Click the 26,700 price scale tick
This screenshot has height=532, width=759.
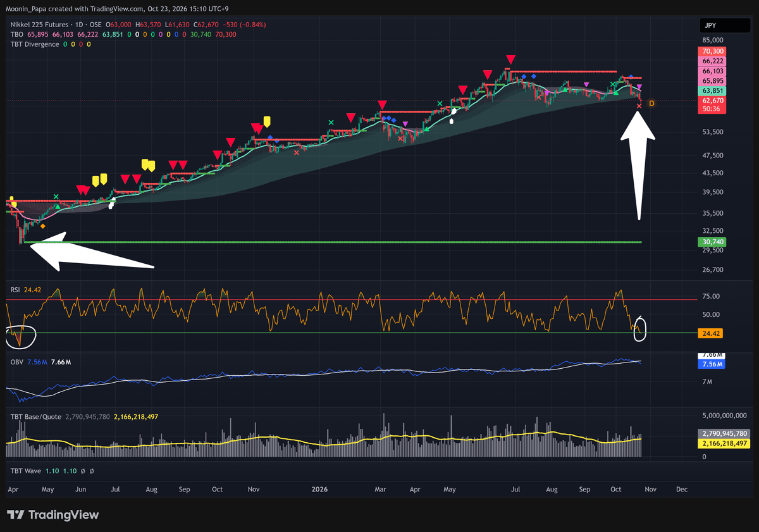[x=712, y=270]
